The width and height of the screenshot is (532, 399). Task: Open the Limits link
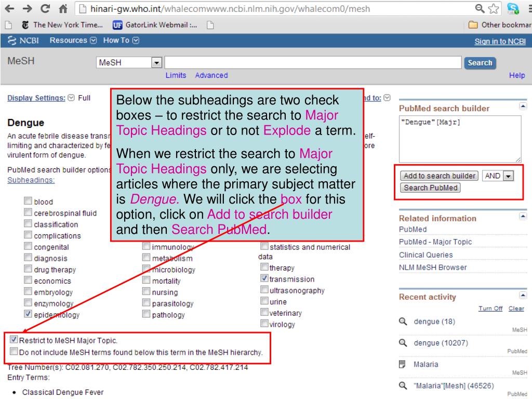point(176,75)
